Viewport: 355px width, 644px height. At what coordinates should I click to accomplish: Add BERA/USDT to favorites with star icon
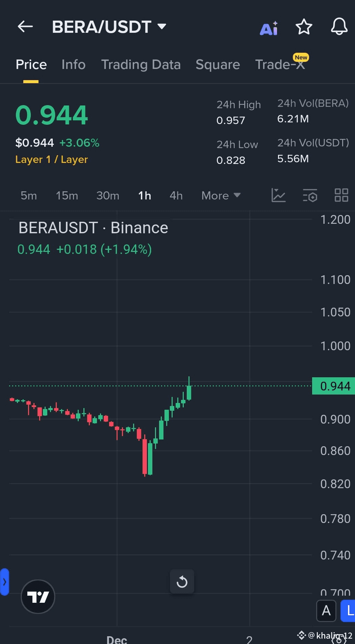click(304, 27)
